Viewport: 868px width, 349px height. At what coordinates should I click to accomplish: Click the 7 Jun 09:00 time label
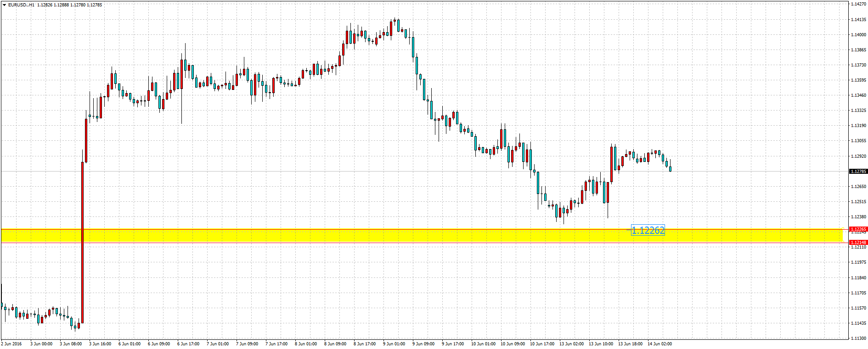(247, 344)
